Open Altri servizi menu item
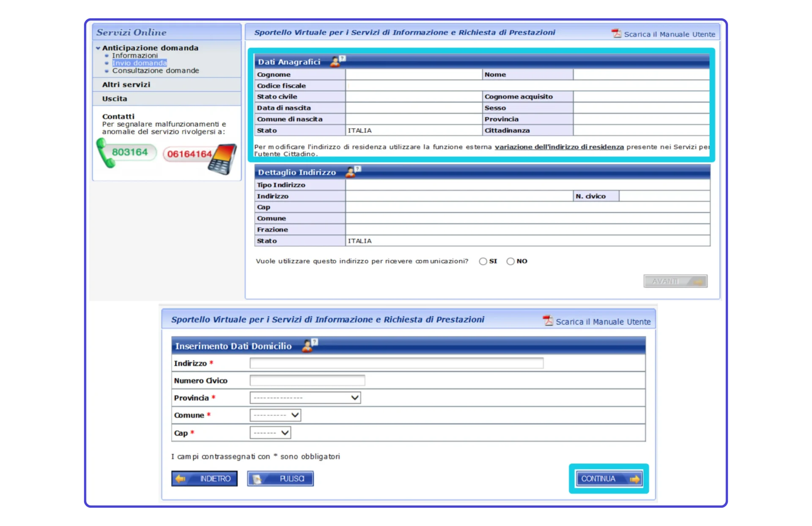 [x=126, y=85]
